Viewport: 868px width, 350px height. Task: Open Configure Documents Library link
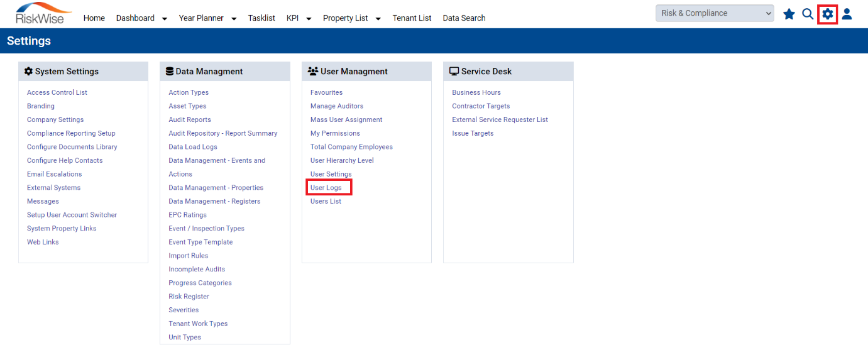point(72,147)
